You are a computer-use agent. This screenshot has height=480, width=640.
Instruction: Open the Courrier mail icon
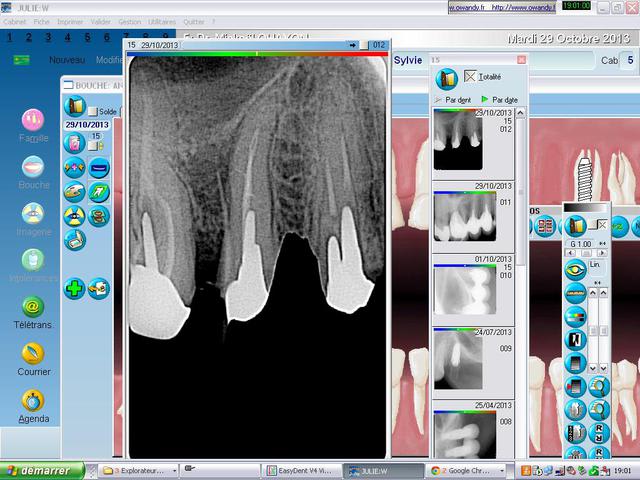[33, 354]
